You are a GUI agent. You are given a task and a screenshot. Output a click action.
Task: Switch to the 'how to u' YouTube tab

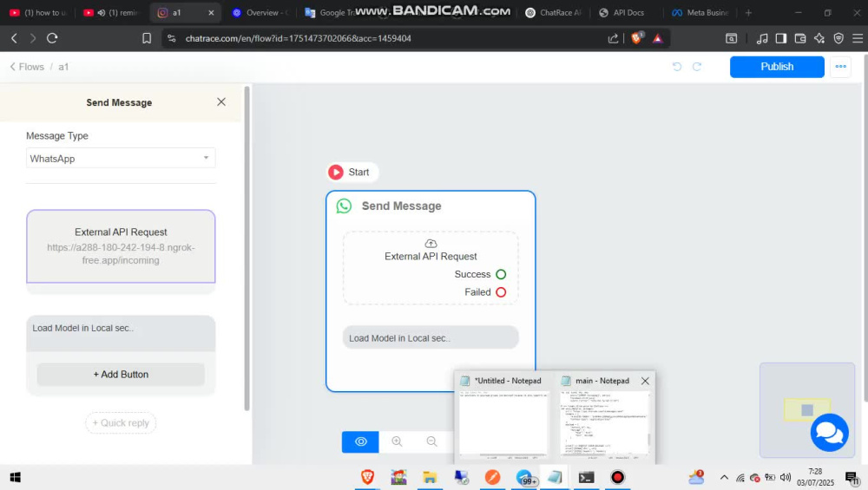pyautogui.click(x=39, y=13)
